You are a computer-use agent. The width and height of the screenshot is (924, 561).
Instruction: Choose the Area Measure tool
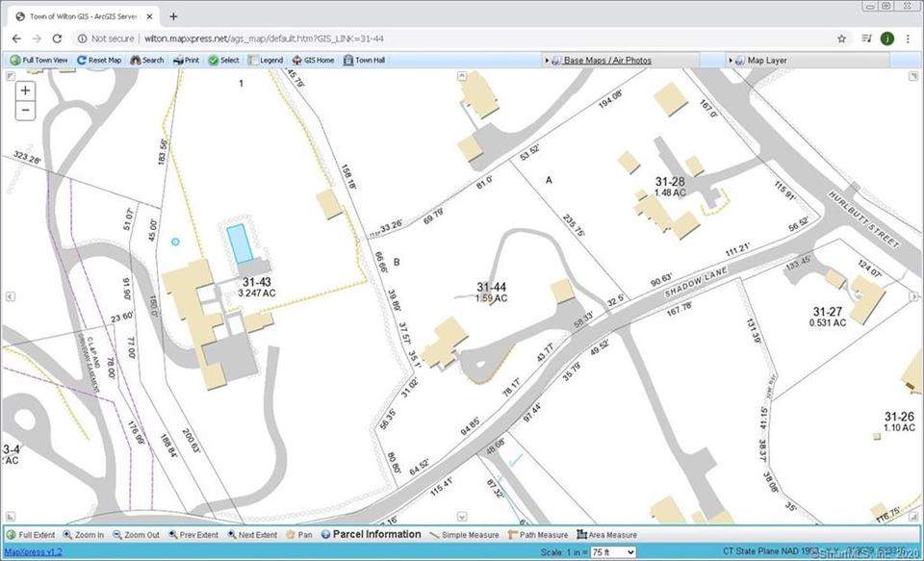click(x=607, y=535)
